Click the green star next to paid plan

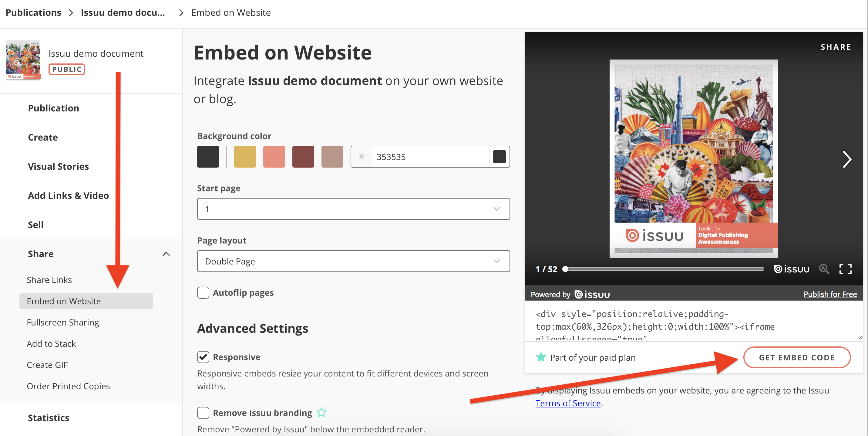[541, 357]
